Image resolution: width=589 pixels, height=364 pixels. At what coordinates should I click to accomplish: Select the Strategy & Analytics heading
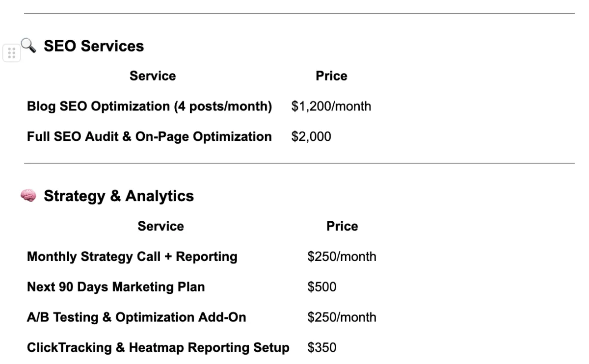point(119,196)
